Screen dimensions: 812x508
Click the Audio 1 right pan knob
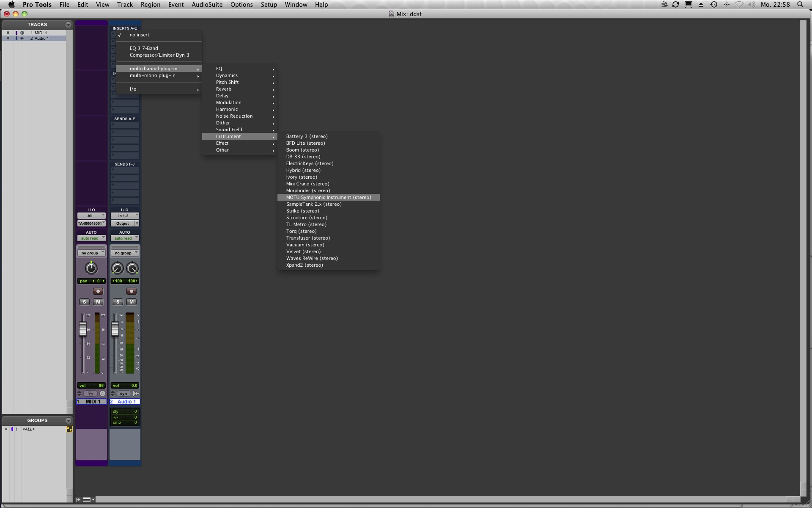coord(132,268)
